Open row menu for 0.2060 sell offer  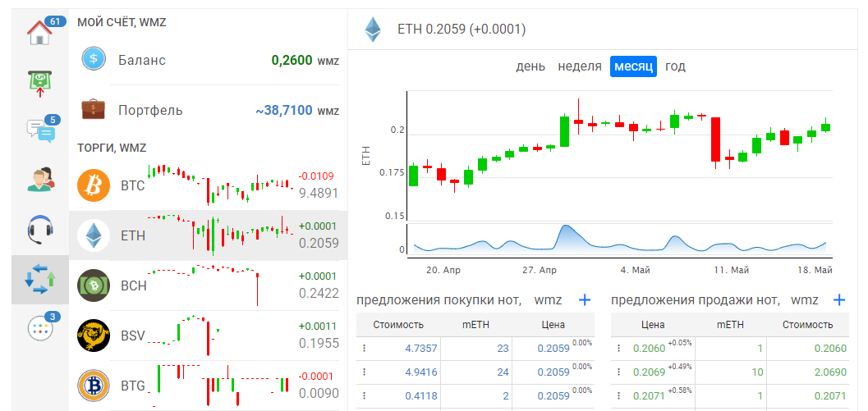pyautogui.click(x=619, y=349)
